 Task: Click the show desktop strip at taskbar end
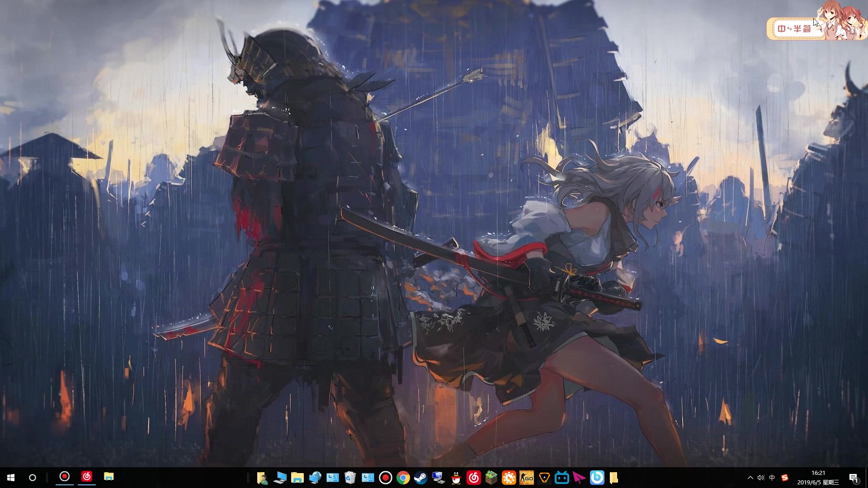pos(866,478)
